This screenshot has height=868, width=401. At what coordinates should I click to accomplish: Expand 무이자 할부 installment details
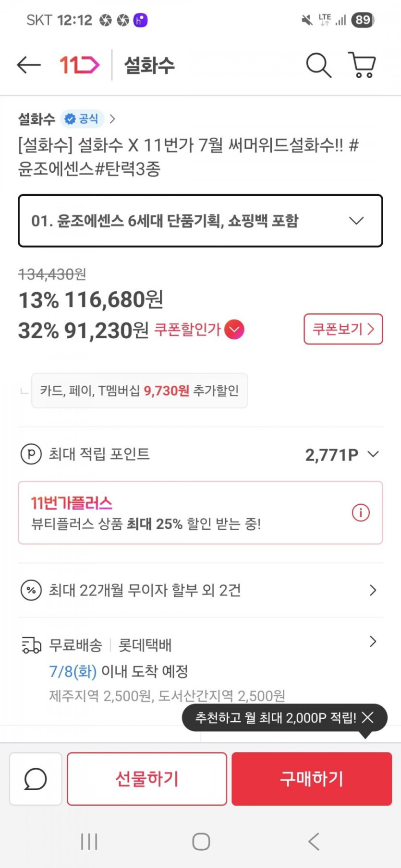373,590
